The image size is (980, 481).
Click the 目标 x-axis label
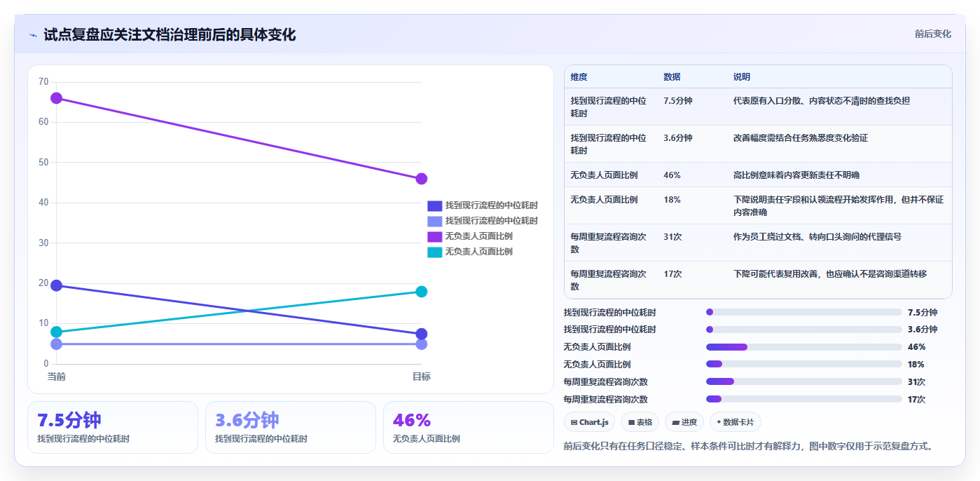(x=422, y=377)
